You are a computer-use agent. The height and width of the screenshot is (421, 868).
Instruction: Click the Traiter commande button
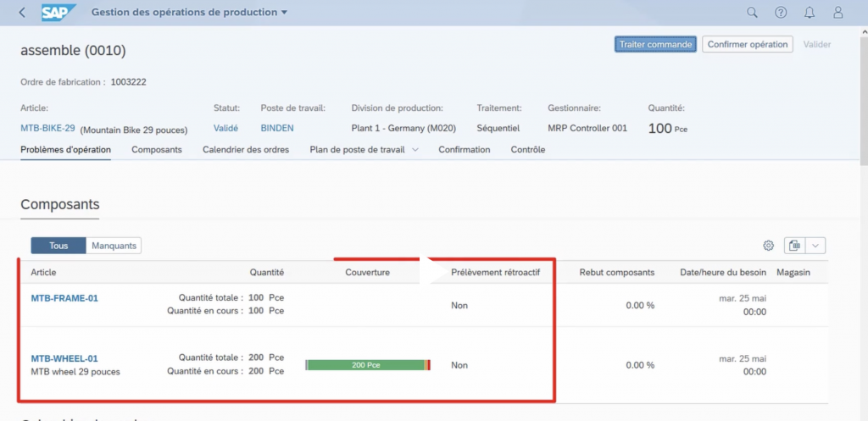click(655, 44)
